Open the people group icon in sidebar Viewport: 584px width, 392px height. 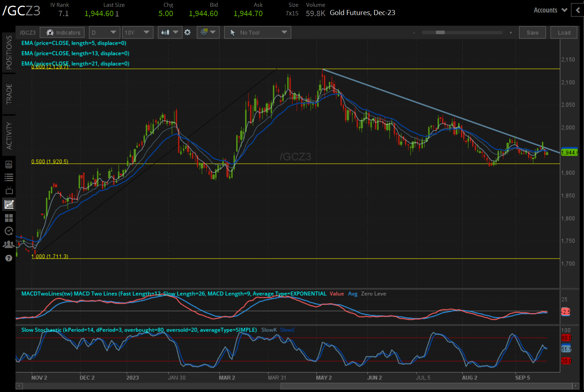[9, 245]
